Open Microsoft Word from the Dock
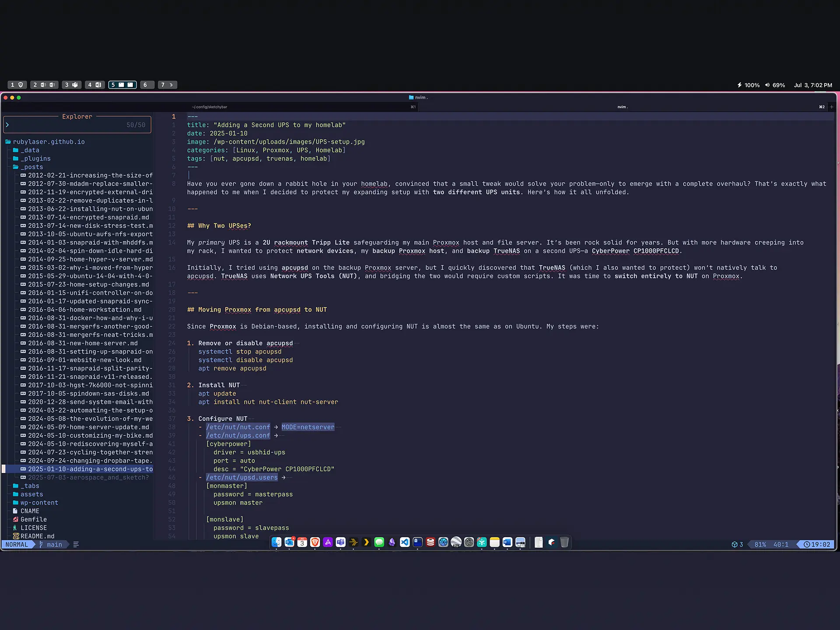Viewport: 840px width, 630px height. (x=507, y=542)
